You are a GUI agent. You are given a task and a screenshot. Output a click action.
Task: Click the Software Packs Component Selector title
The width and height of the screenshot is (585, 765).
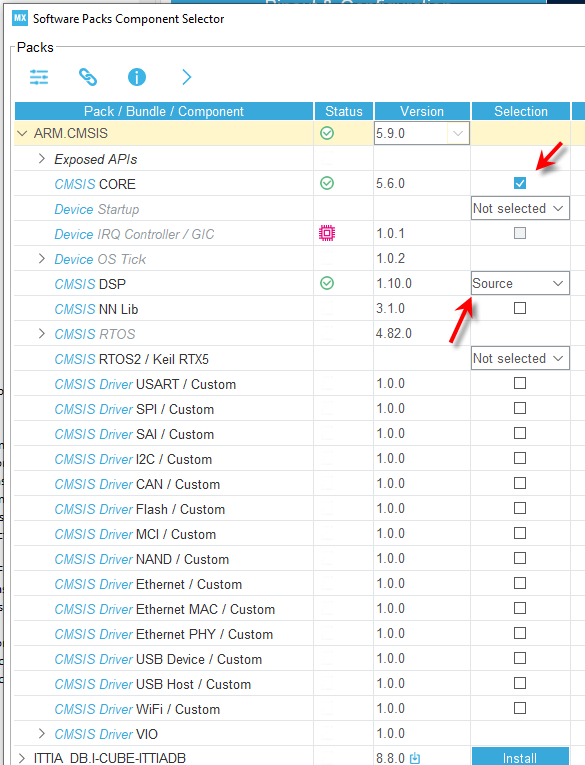tap(128, 19)
